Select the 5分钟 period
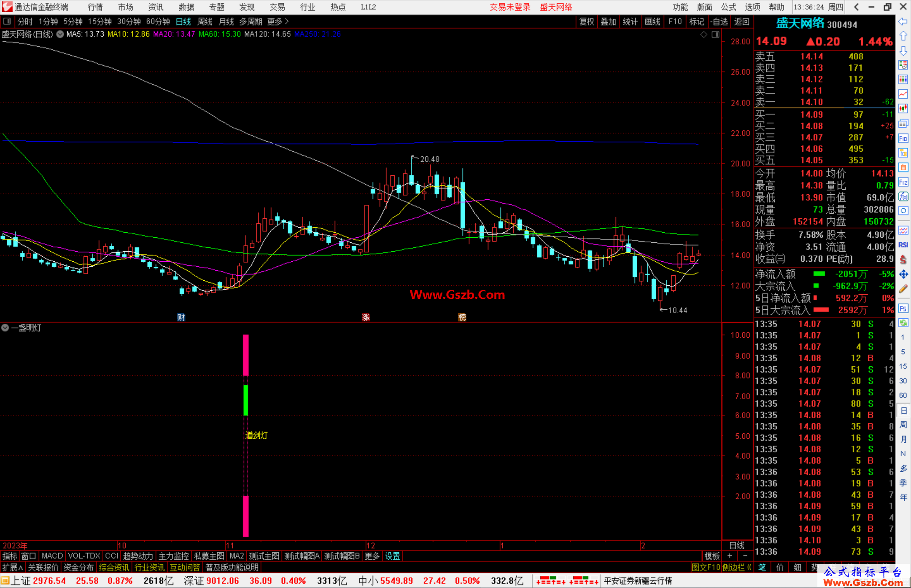This screenshot has height=588, width=911. [73, 21]
